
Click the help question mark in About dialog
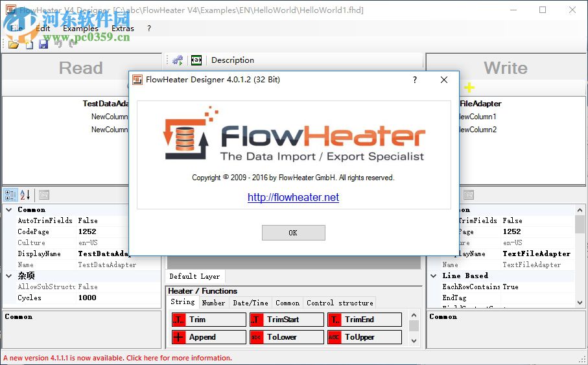[x=415, y=80]
